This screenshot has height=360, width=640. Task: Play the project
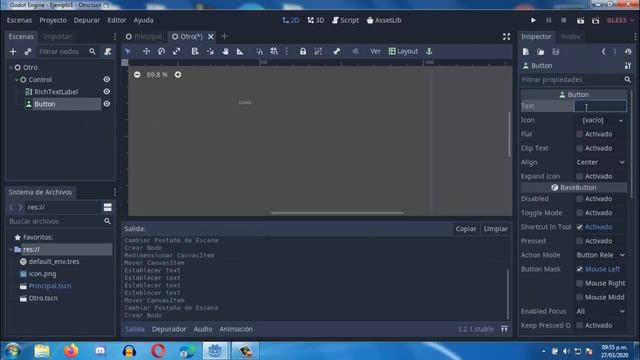click(x=533, y=20)
